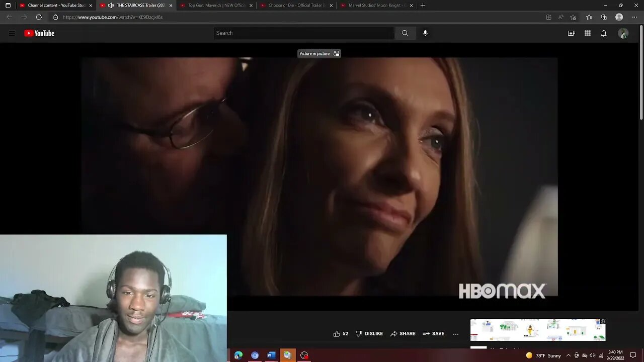Open the Edge Favorites list

pos(589,17)
